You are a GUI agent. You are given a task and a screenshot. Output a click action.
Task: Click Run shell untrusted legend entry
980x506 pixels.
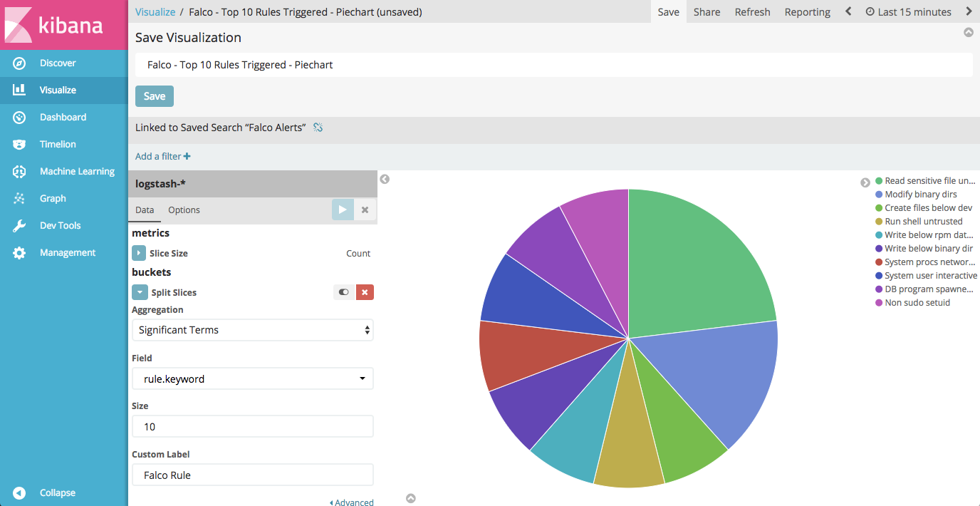point(919,222)
